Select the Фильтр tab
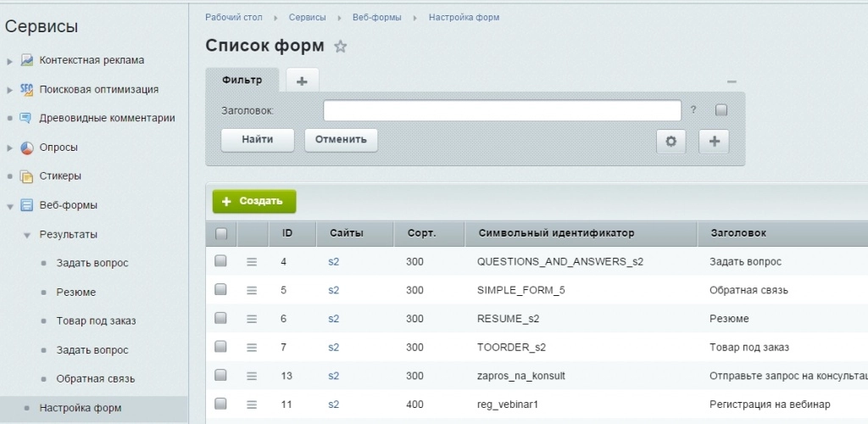The image size is (868, 424). pyautogui.click(x=242, y=80)
